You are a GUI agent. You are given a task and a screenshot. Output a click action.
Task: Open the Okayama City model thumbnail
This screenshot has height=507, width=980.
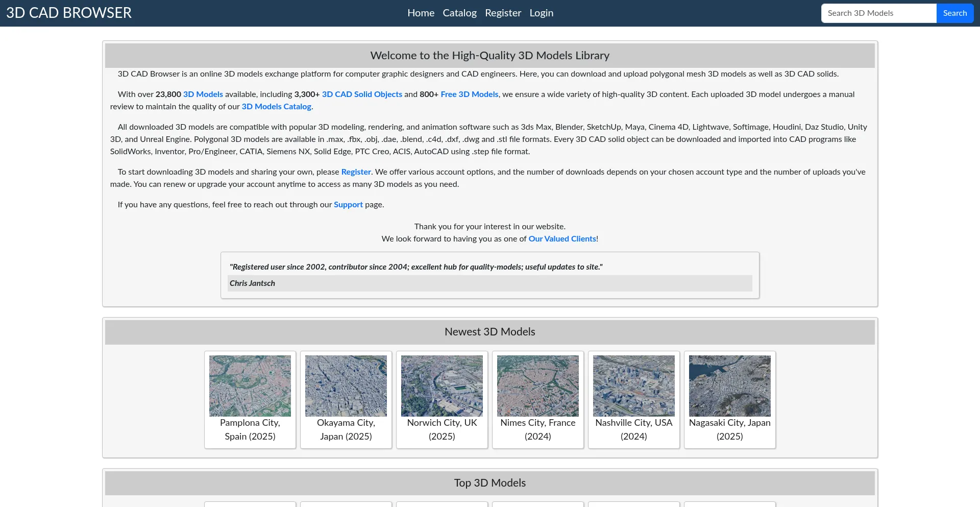(346, 385)
